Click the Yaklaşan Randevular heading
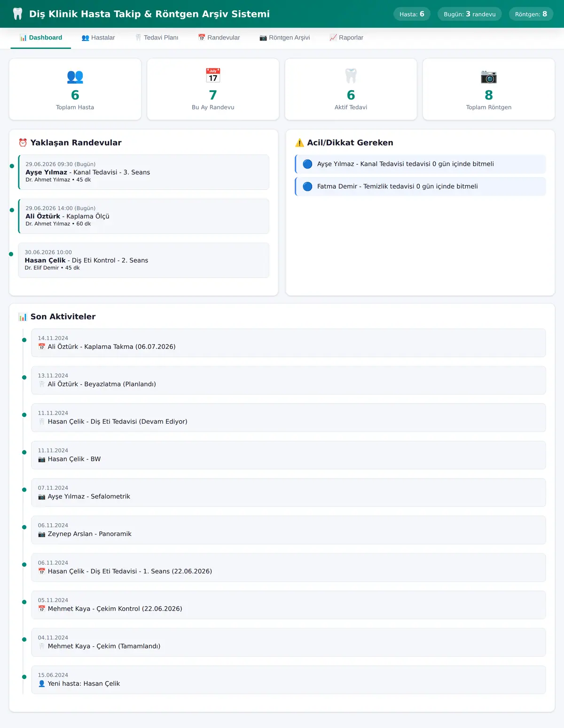The image size is (564, 728). pos(76,143)
